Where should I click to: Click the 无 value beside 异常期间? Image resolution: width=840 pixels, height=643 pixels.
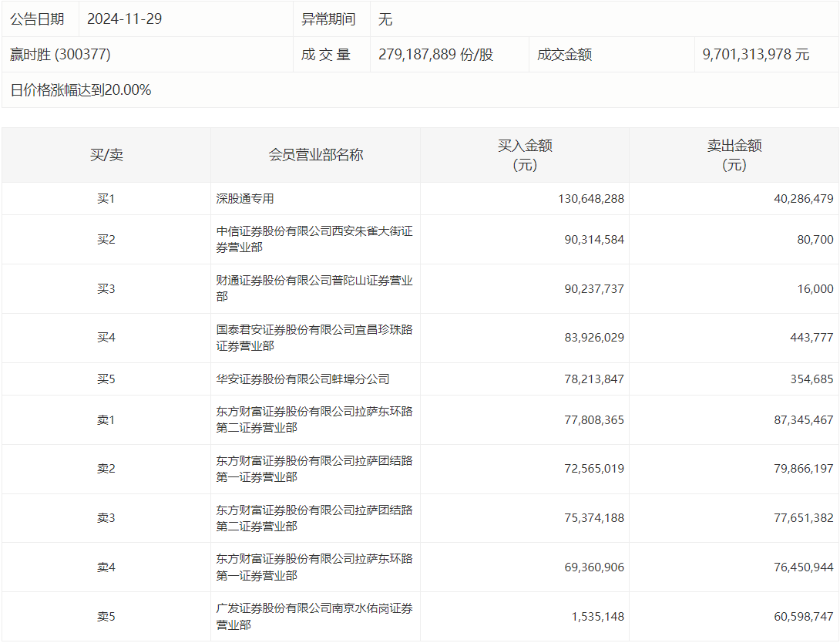tap(385, 19)
